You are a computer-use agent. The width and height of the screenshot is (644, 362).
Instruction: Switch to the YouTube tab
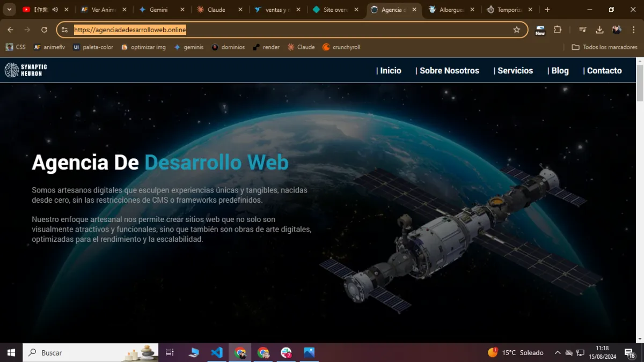[x=45, y=10]
